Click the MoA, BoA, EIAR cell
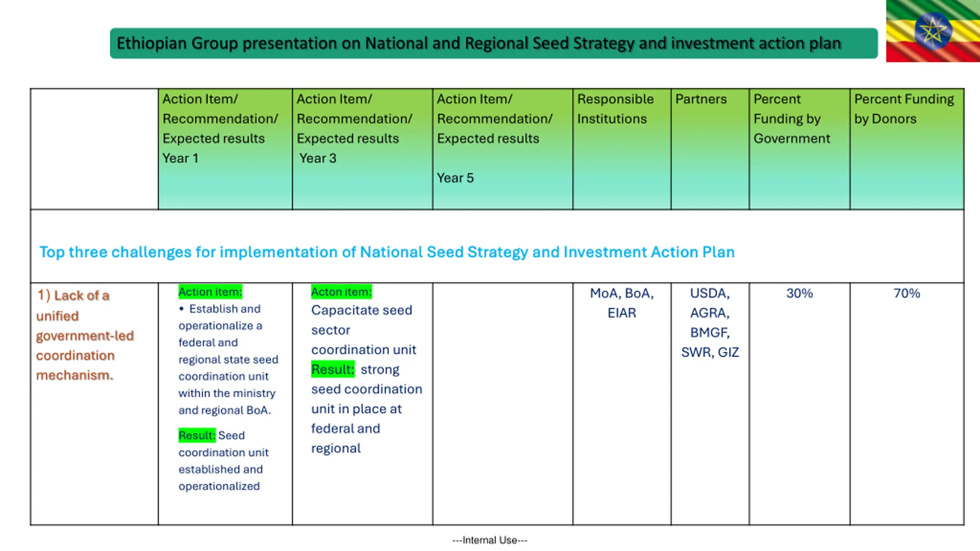Screen dimensions: 980x551 [x=622, y=303]
